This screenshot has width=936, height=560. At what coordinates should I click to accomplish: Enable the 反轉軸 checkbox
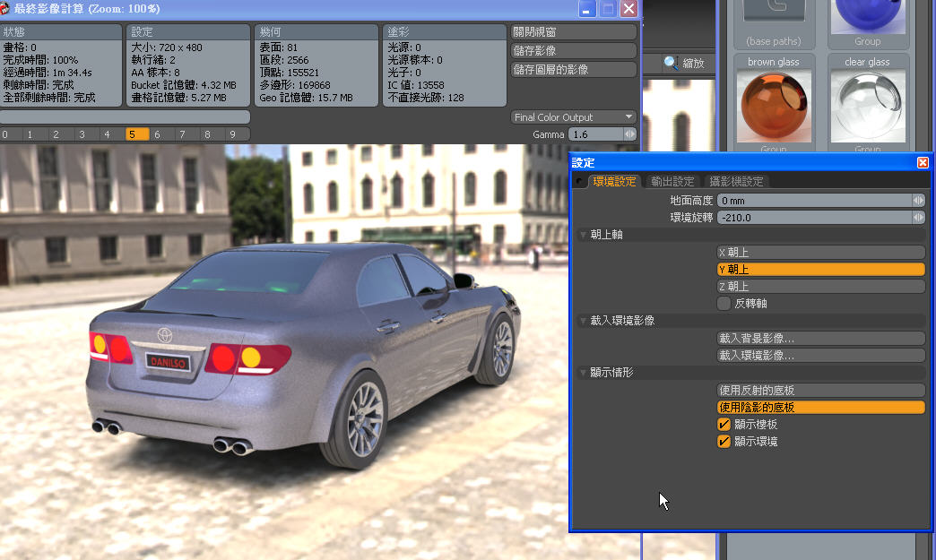pyautogui.click(x=723, y=303)
